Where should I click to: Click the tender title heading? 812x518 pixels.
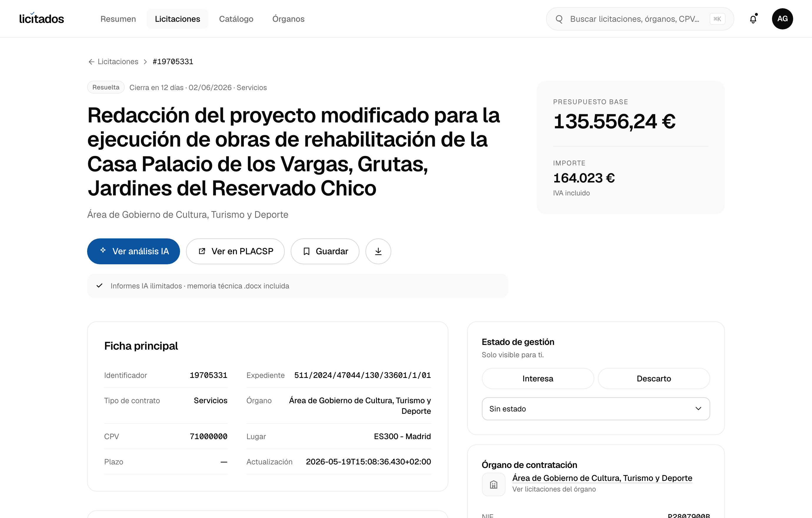(x=293, y=151)
